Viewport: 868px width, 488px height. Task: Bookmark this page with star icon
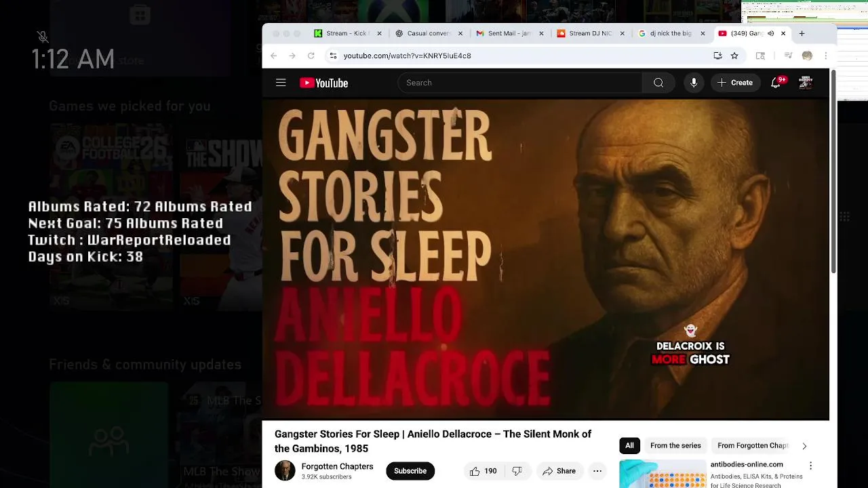734,56
